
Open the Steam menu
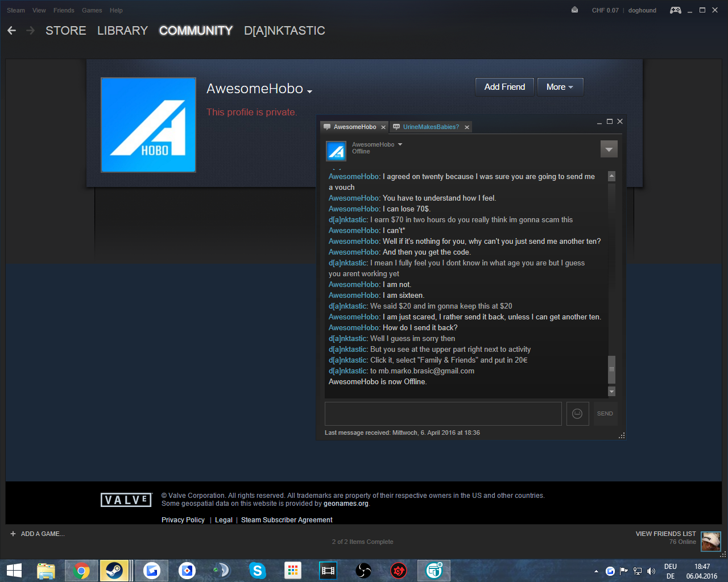click(x=16, y=10)
